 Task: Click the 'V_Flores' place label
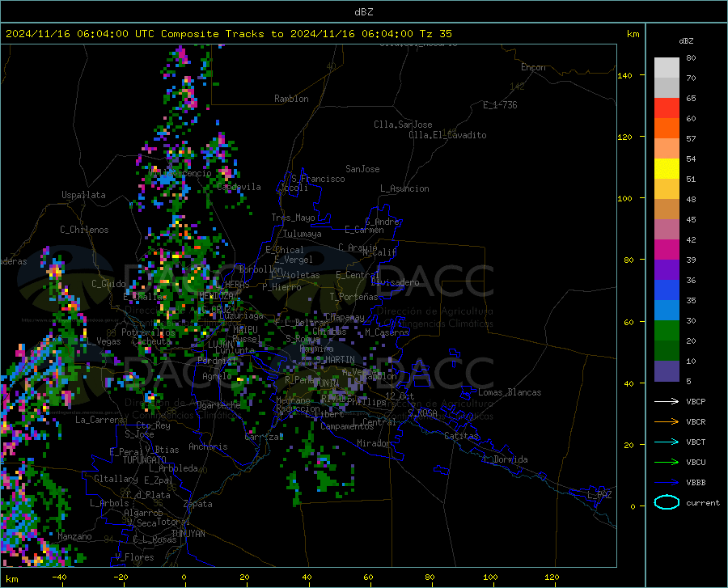pos(134,557)
